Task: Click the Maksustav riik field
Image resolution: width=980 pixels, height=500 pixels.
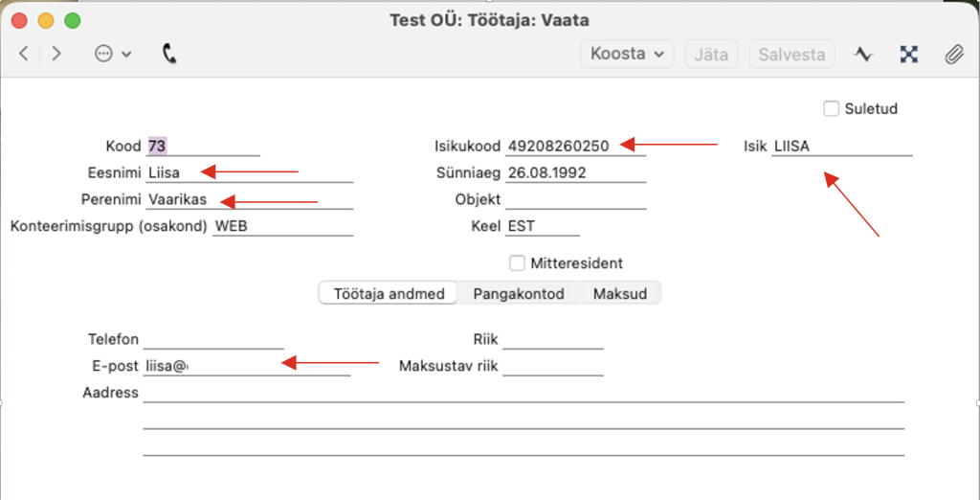Action: [552, 367]
